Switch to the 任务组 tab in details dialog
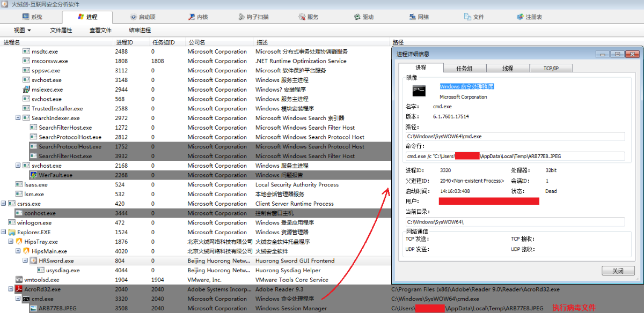The height and width of the screenshot is (313, 644). (x=465, y=68)
